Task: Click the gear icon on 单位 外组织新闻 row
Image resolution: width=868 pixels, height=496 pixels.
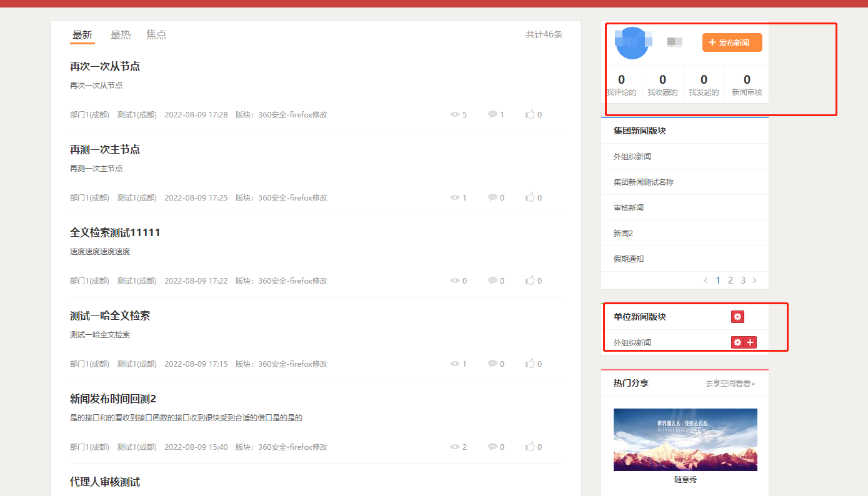Action: [x=737, y=342]
